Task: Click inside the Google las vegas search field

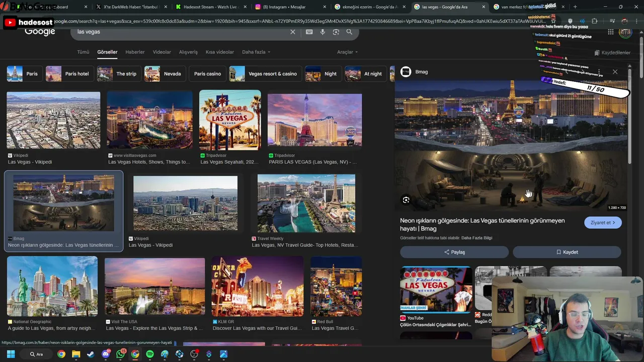Action: 181,32
